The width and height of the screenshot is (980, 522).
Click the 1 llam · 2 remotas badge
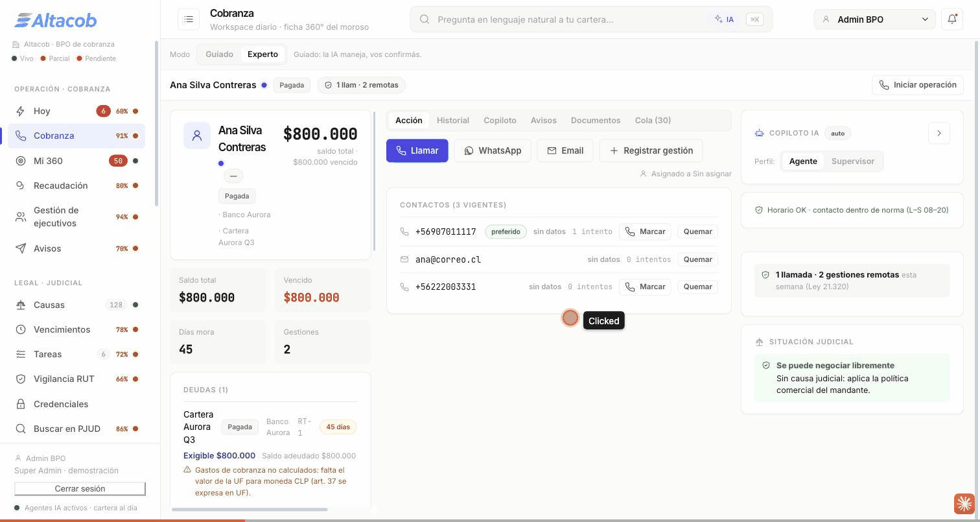tap(362, 85)
